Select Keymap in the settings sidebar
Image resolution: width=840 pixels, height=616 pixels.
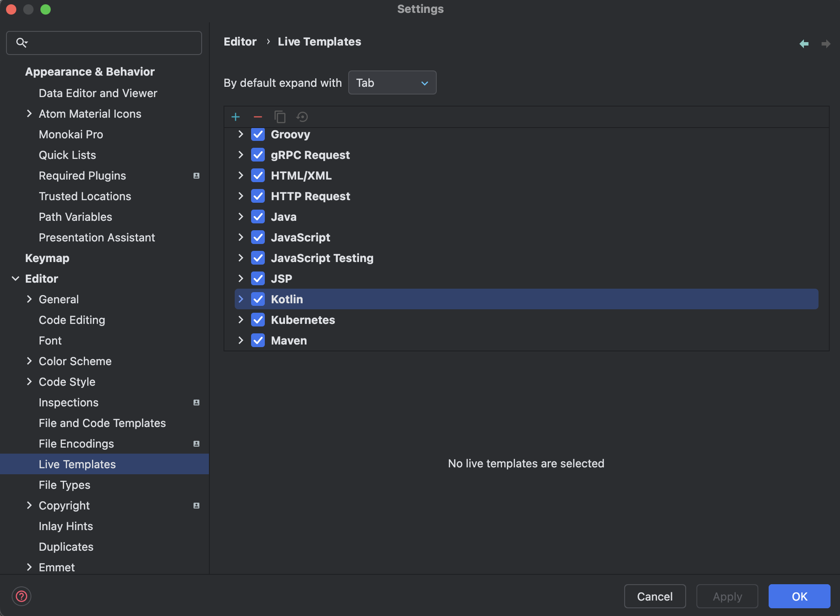tap(47, 258)
